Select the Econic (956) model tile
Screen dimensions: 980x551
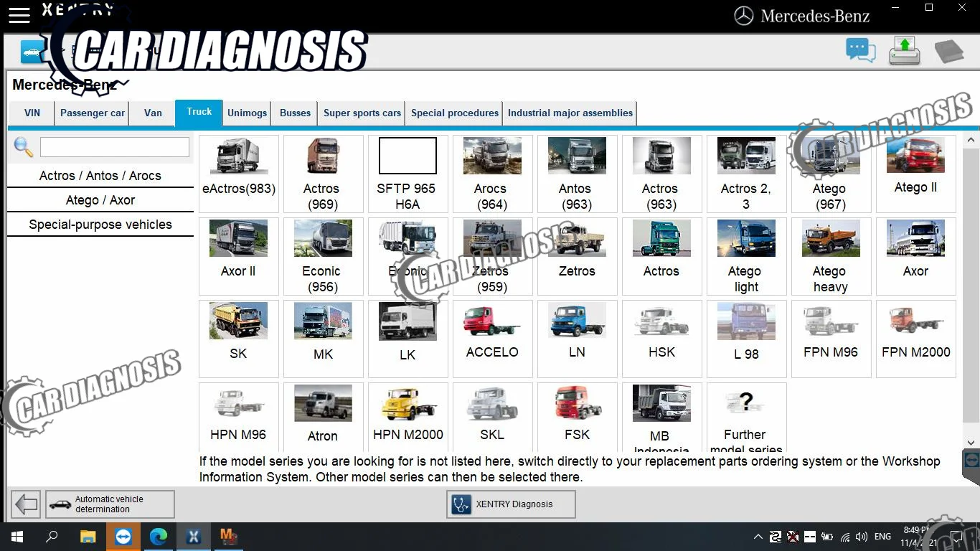[x=324, y=257]
